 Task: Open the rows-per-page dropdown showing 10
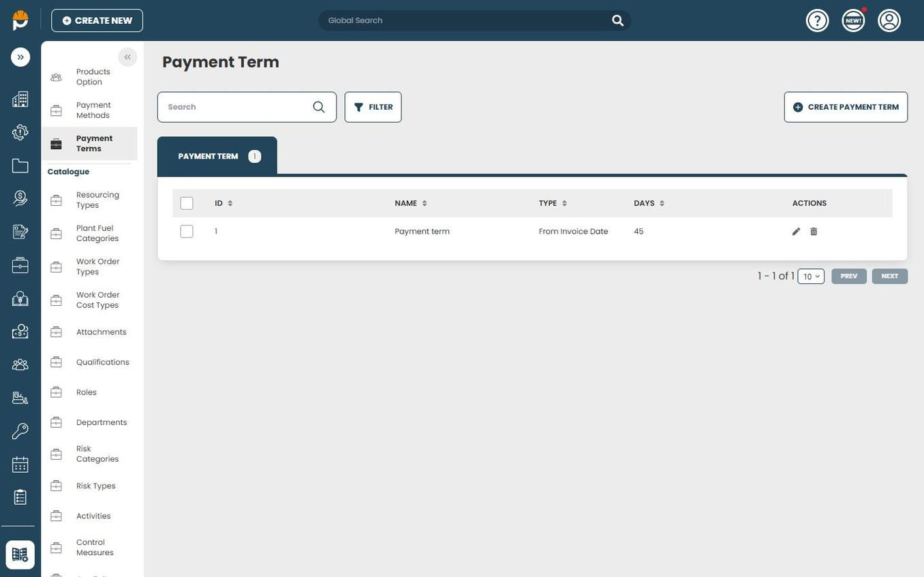pyautogui.click(x=811, y=277)
